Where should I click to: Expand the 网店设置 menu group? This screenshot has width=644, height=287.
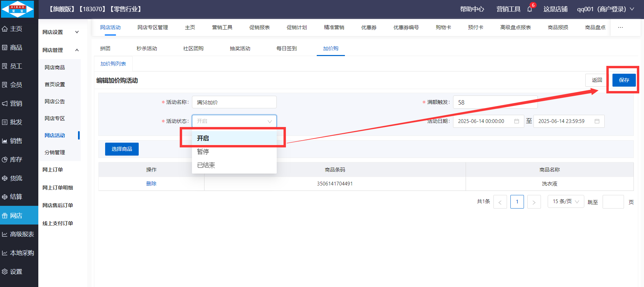(x=77, y=32)
